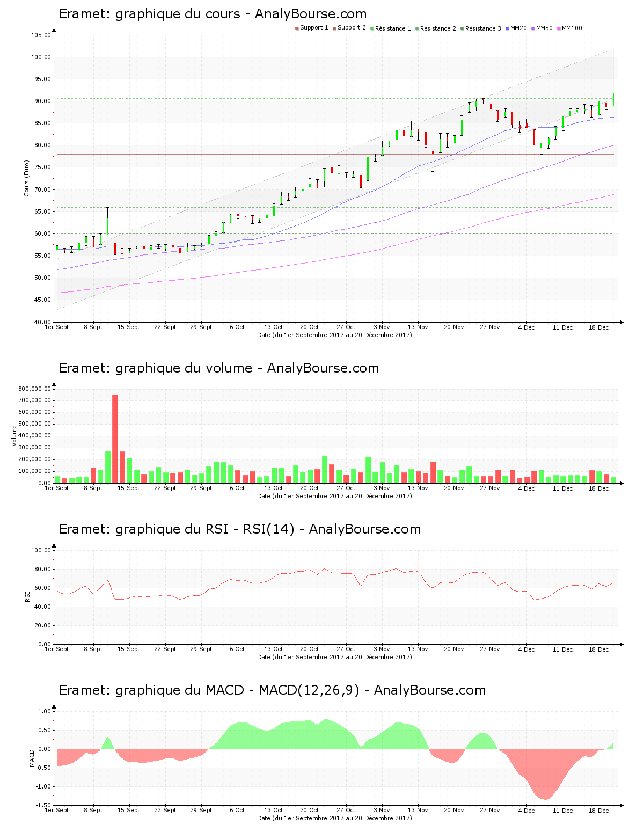Click the 95.00 price axis tick
Viewport: 644px width, 832px height.
tap(42, 79)
